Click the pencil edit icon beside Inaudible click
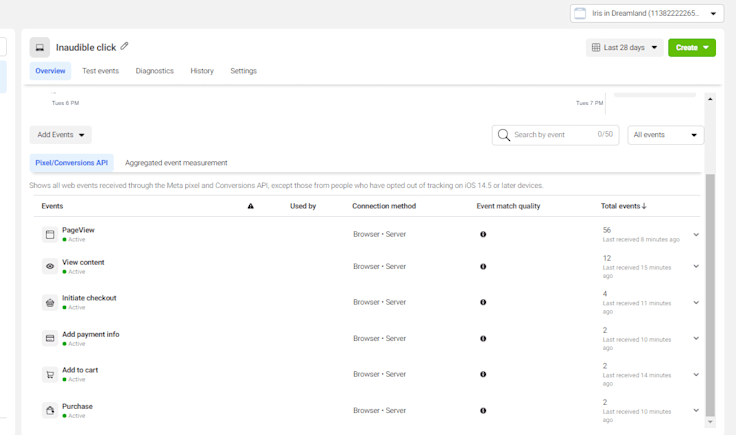736x435 pixels. [124, 46]
